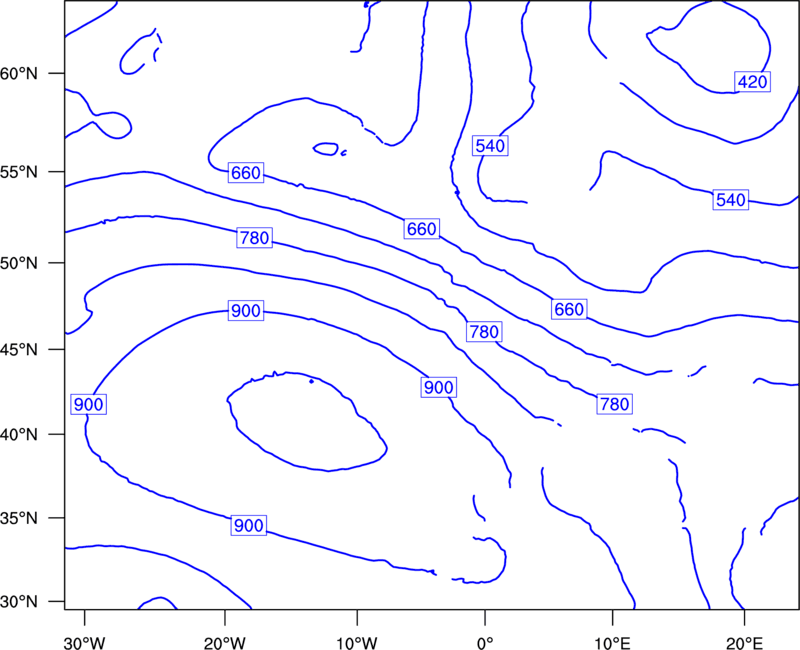Viewport: 800px width, 650px height.
Task: Pick the 50°N latitude axis label
Action: point(19,263)
